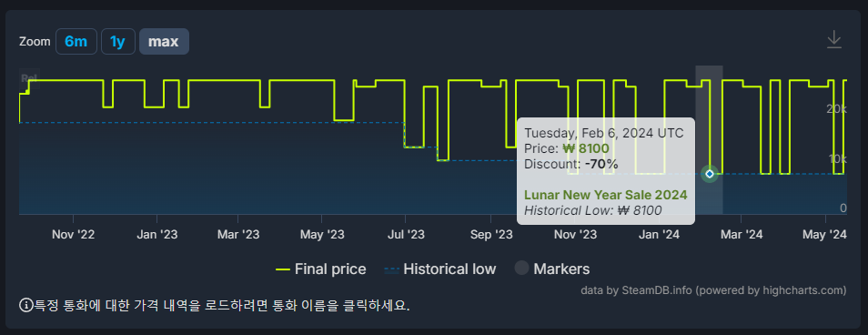Click the green Final price line legend icon
This screenshot has height=335, width=868.
pyautogui.click(x=283, y=269)
